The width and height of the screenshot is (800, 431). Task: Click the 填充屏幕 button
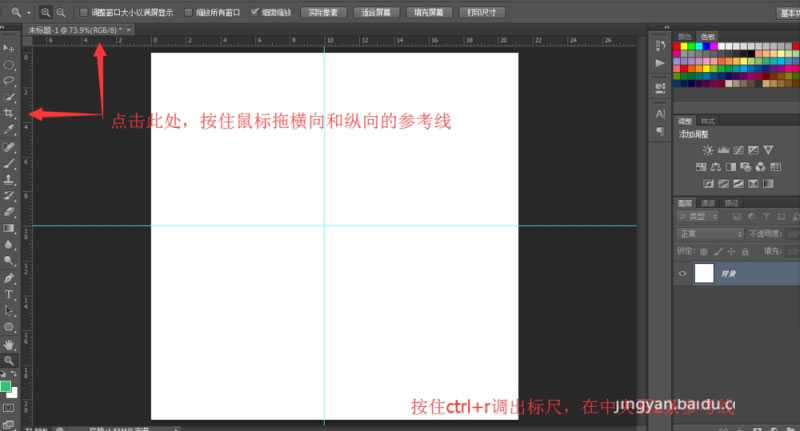(429, 12)
